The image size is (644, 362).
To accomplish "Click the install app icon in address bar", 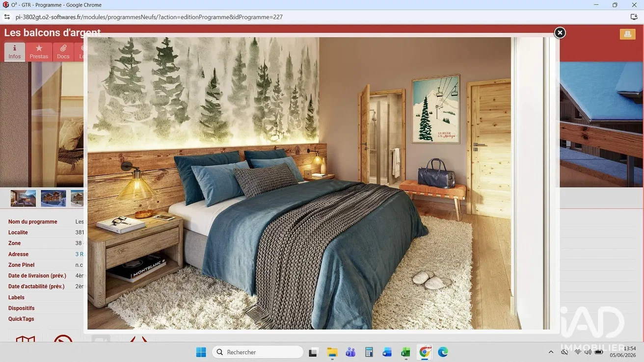I will 634,17.
